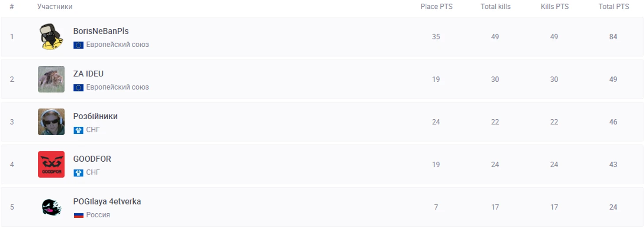The width and height of the screenshot is (644, 227).
Task: Sort by the Total kills column header
Action: (495, 7)
